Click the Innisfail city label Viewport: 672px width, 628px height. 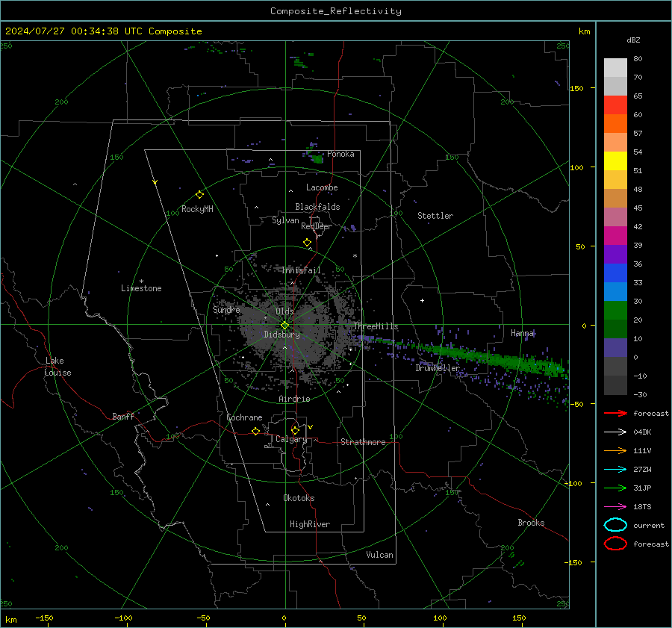301,270
